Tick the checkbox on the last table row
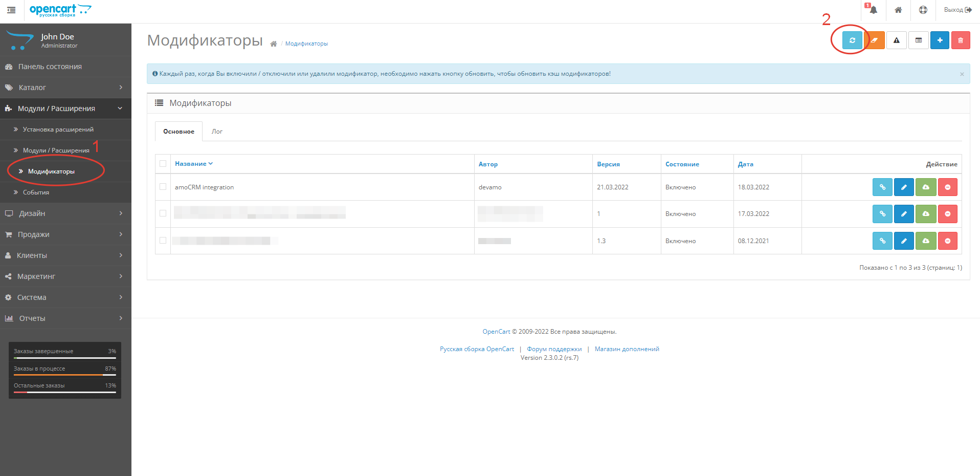The image size is (980, 476). (x=163, y=241)
